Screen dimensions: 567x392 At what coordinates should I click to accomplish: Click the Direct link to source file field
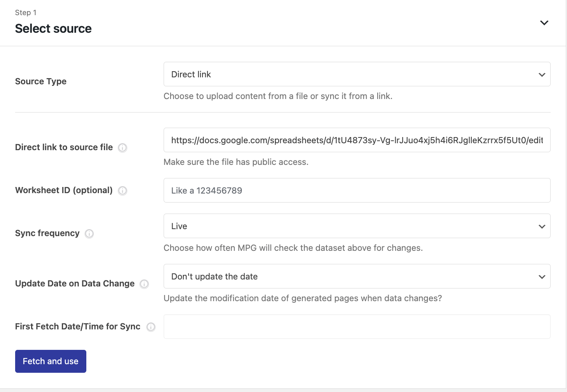[356, 140]
